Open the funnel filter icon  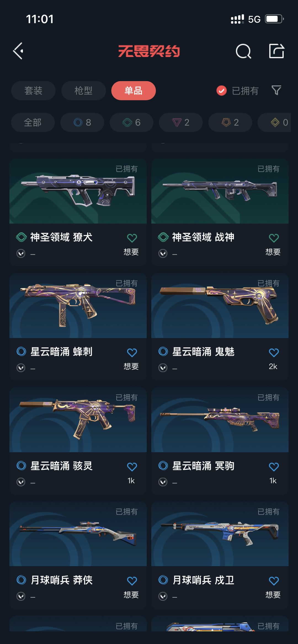click(x=276, y=90)
